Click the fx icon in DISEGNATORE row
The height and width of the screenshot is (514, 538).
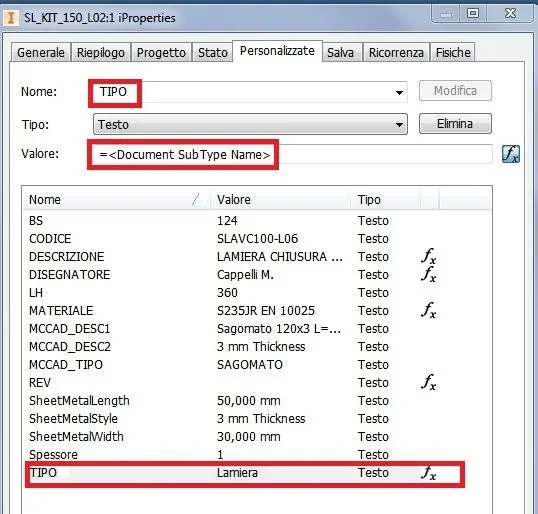pyautogui.click(x=429, y=274)
